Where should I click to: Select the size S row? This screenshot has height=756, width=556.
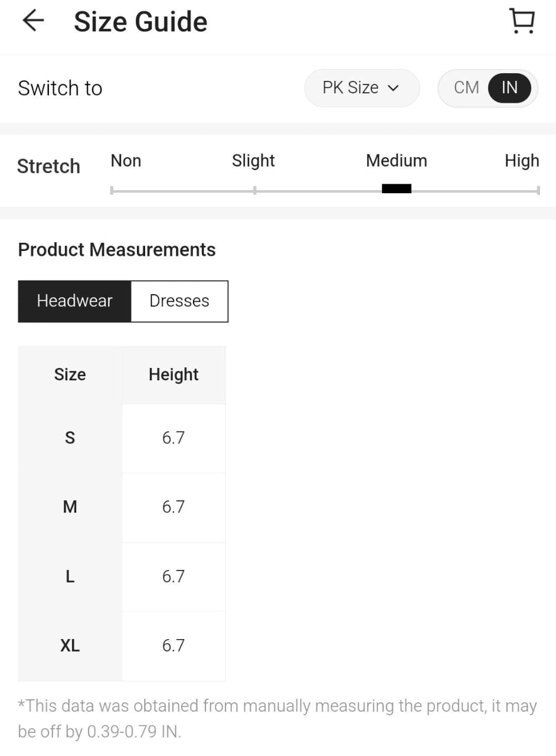click(122, 438)
